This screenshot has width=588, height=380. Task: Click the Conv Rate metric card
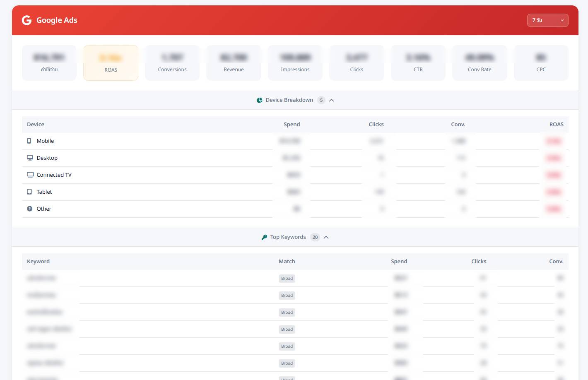[480, 63]
